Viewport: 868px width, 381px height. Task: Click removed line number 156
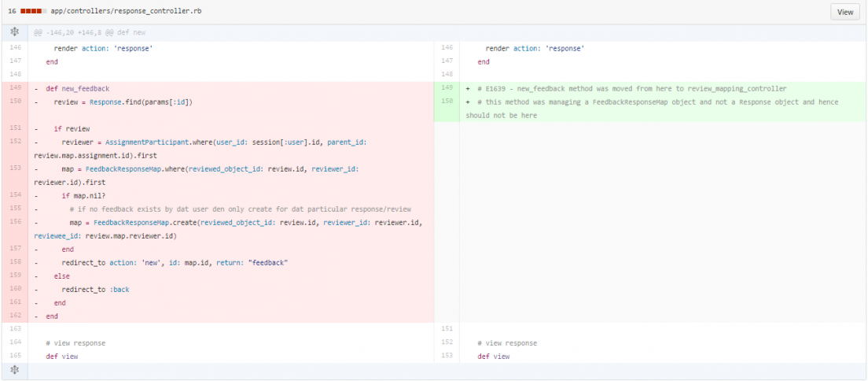15,223
